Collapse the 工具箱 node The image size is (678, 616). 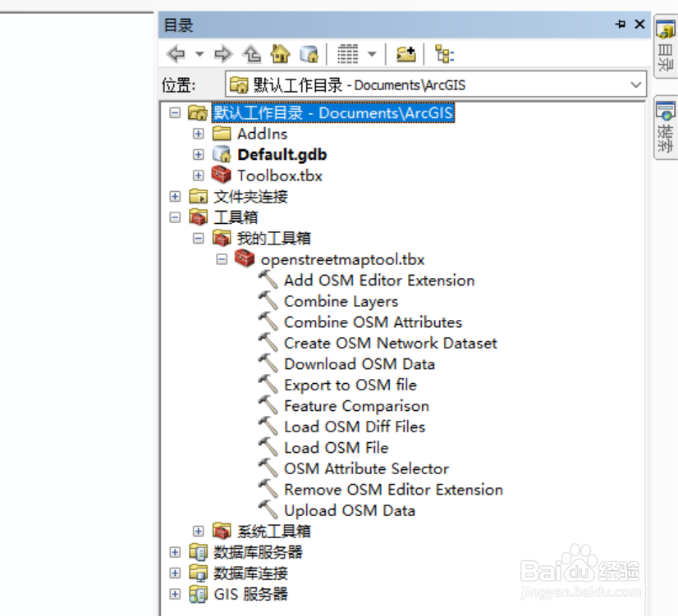(x=175, y=217)
